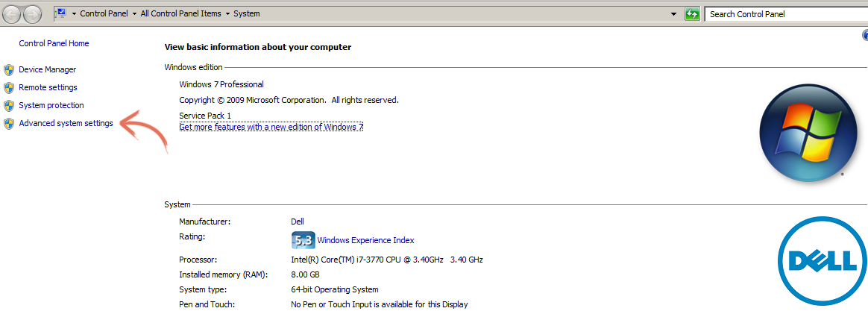Click the Microsoft copyright notice text
This screenshot has height=314, width=868.
[289, 100]
